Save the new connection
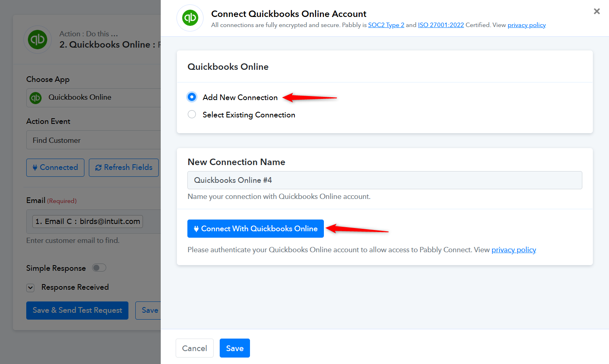The width and height of the screenshot is (609, 364). coord(235,348)
